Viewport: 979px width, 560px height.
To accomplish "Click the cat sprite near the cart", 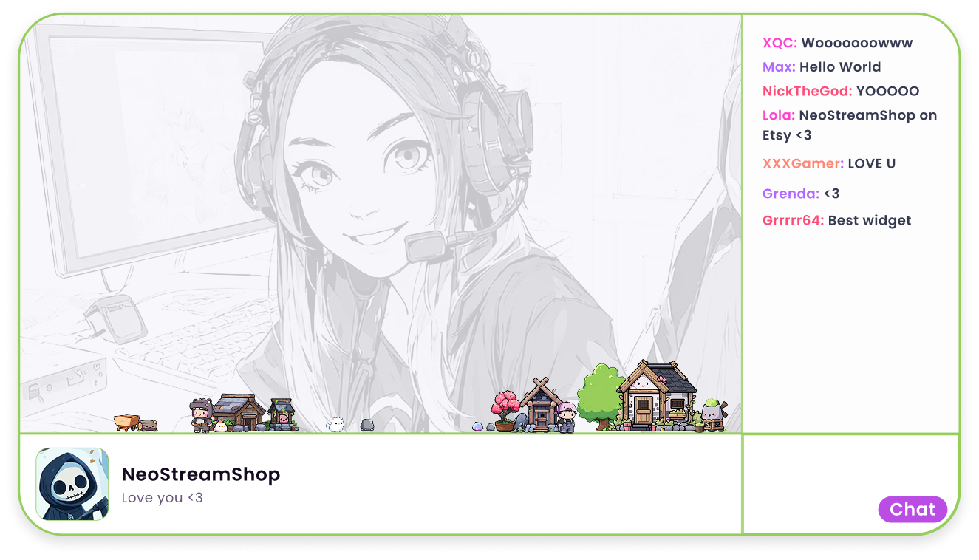I will [149, 427].
